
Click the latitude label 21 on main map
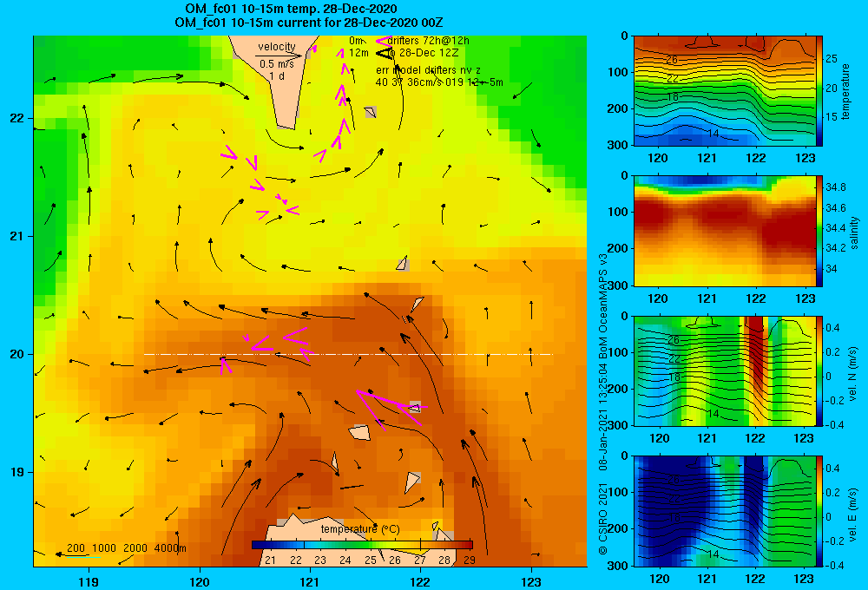tap(17, 236)
